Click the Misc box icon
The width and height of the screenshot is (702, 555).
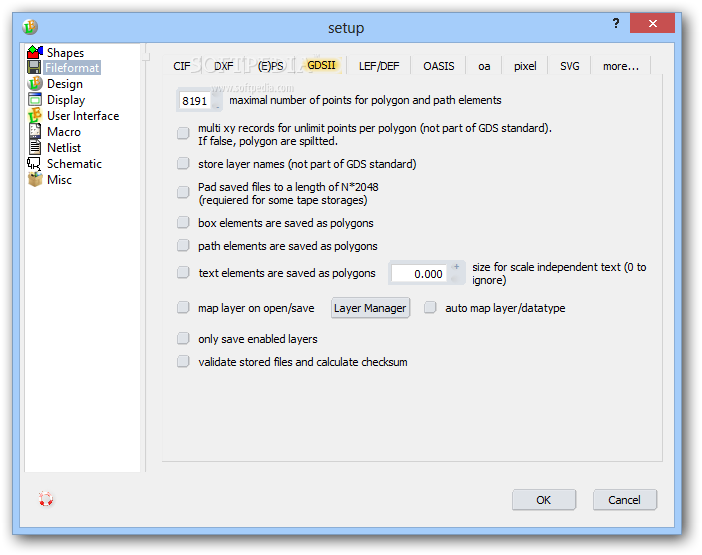click(34, 179)
